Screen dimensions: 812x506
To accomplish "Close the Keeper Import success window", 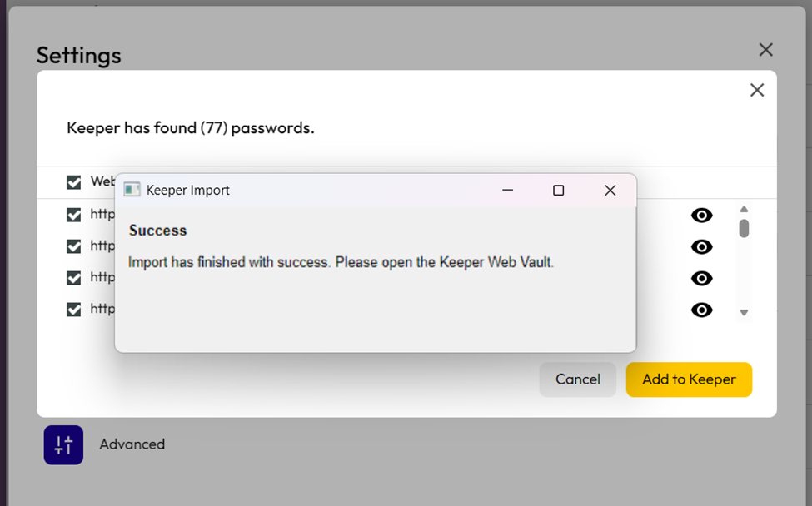I will pyautogui.click(x=610, y=191).
